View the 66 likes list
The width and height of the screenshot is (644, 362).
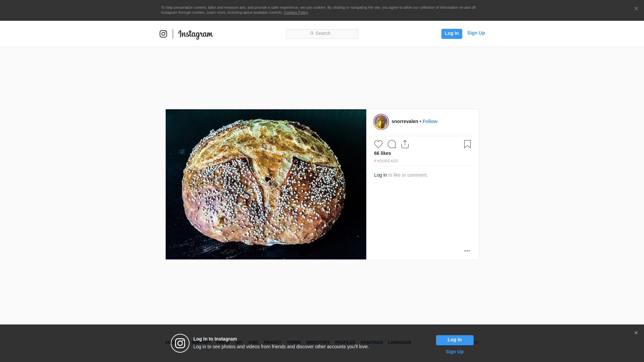(383, 153)
